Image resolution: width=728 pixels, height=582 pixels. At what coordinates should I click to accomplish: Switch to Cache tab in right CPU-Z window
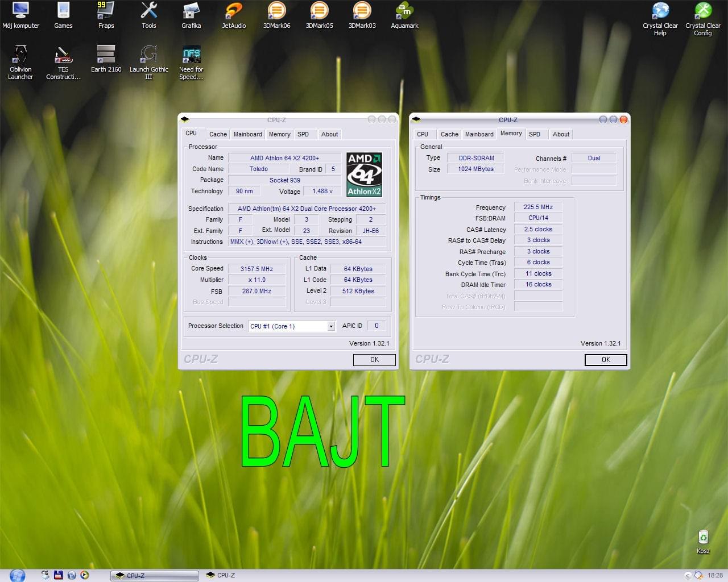pos(449,134)
